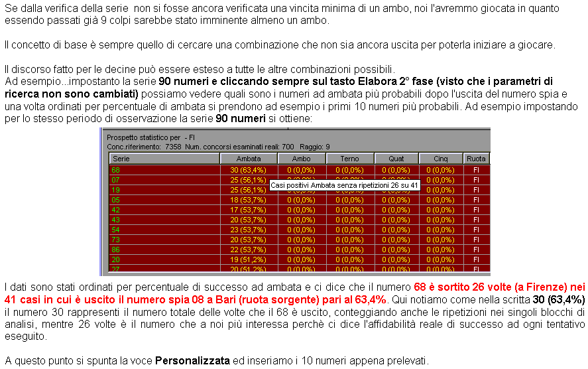Click the Ruota FI cell in serie 68 row
This screenshot has height=369, width=588.
(476, 170)
